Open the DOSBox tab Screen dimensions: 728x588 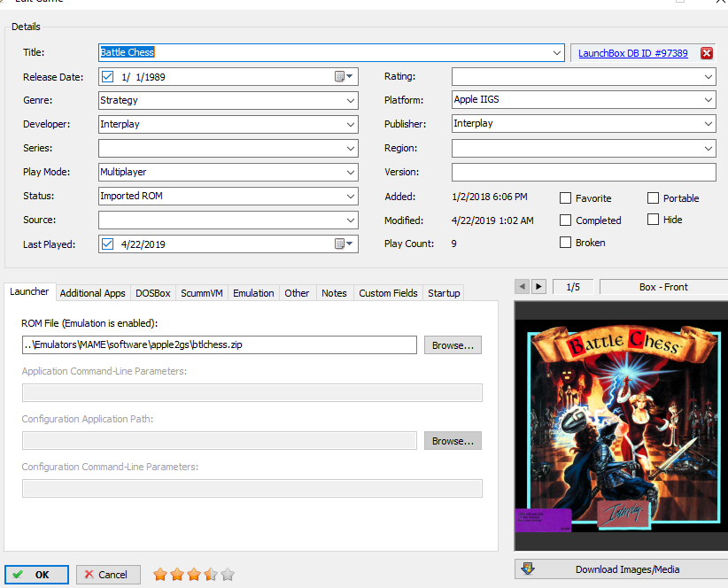[x=152, y=293]
